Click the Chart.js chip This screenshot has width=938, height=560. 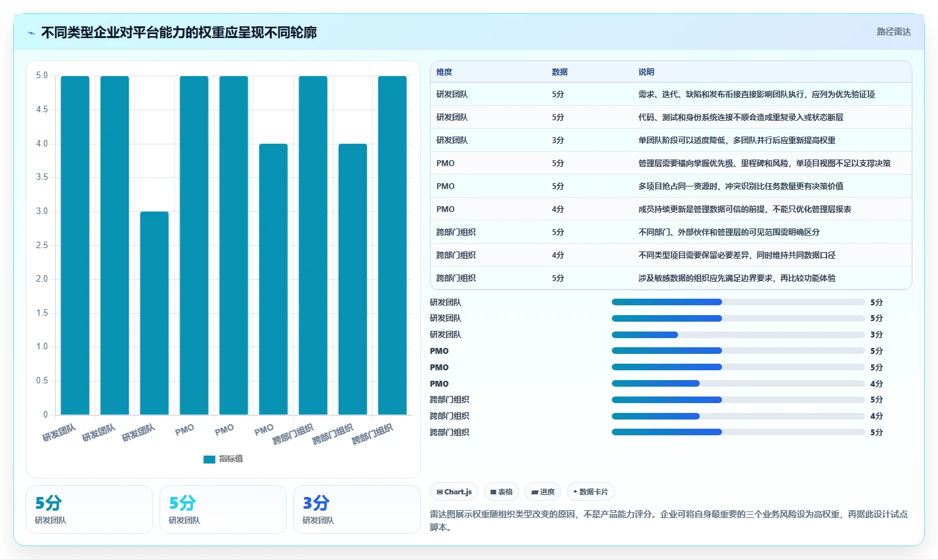tap(454, 492)
